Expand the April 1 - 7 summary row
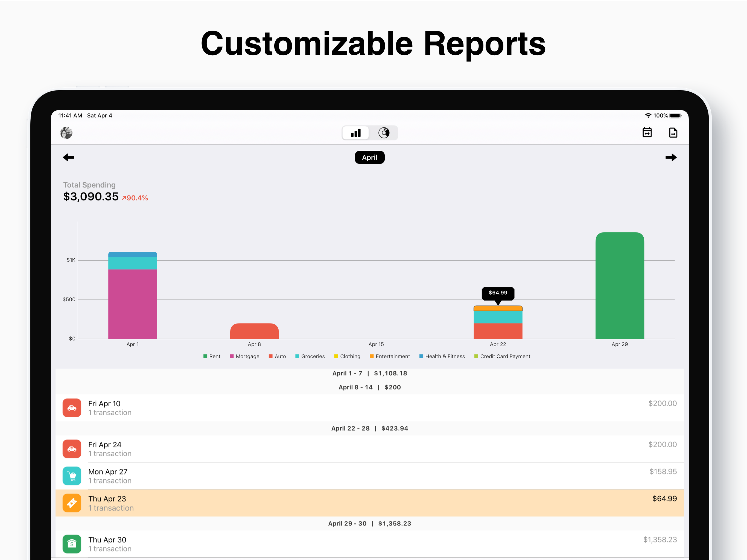Image resolution: width=747 pixels, height=560 pixels. 370,373
